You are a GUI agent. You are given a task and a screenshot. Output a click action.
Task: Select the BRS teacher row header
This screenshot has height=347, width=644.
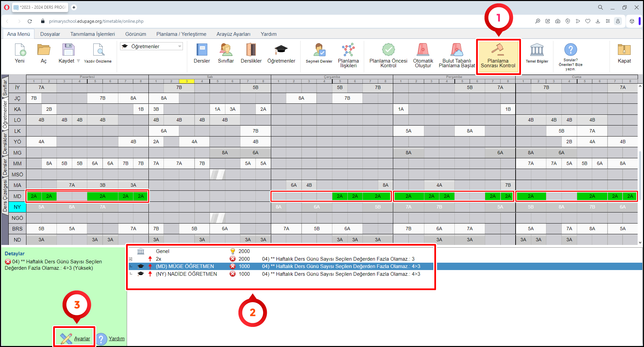point(17,229)
